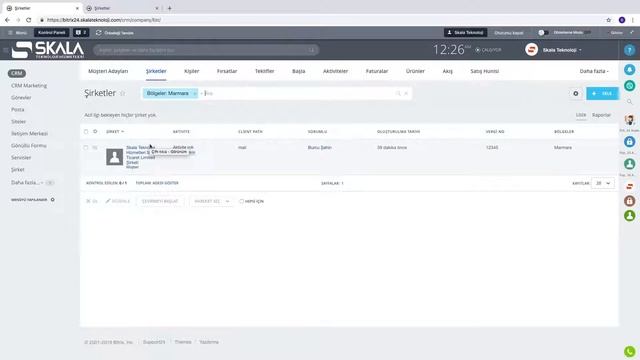Switch to the Satış Hunisi tab
The image size is (640, 360).
484,71
